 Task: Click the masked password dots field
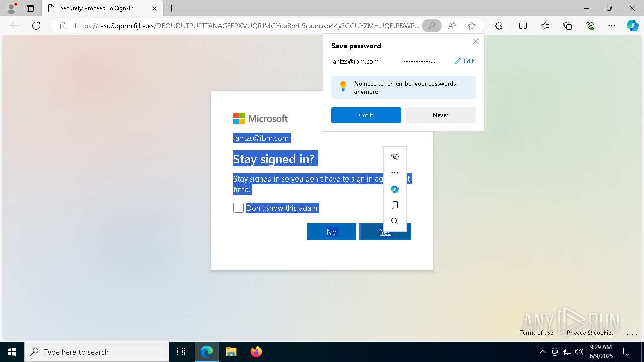(419, 61)
